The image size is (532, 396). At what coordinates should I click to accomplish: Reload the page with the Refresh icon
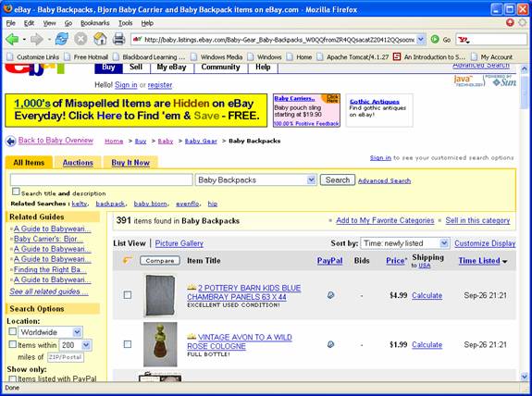click(x=62, y=39)
